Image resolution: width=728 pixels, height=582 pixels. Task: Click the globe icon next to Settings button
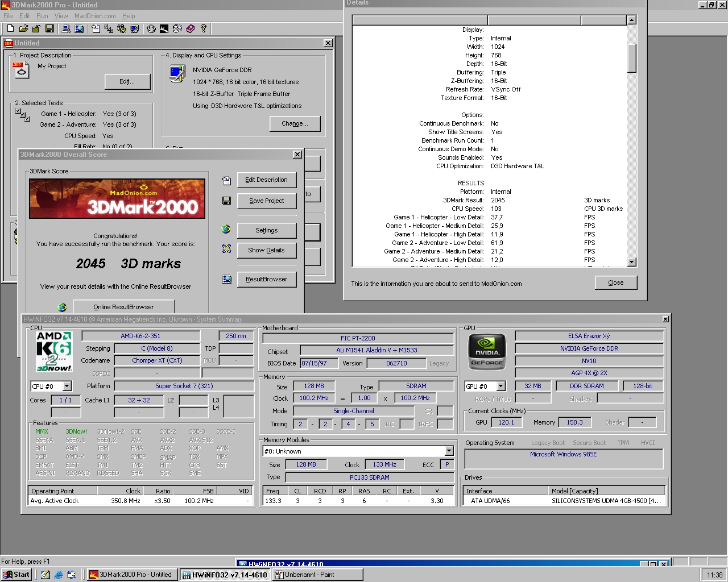coord(226,229)
